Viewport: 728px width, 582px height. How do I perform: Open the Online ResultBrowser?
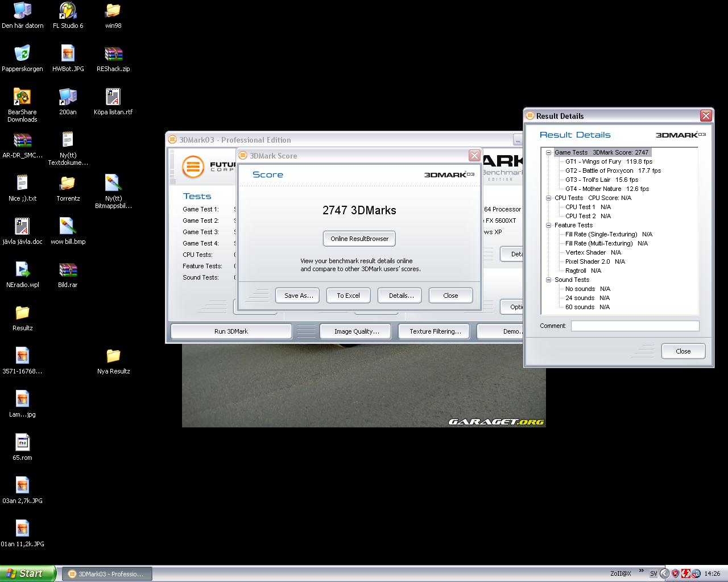(x=359, y=239)
